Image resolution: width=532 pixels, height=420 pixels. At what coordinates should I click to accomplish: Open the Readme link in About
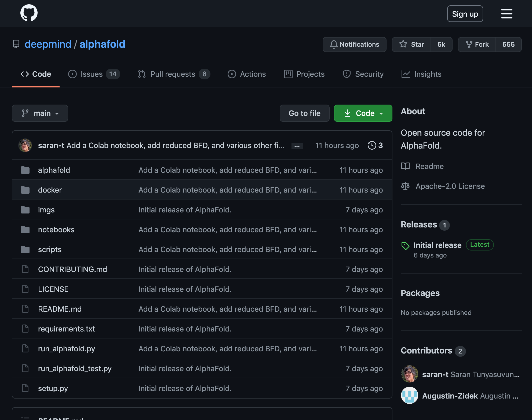(x=429, y=166)
